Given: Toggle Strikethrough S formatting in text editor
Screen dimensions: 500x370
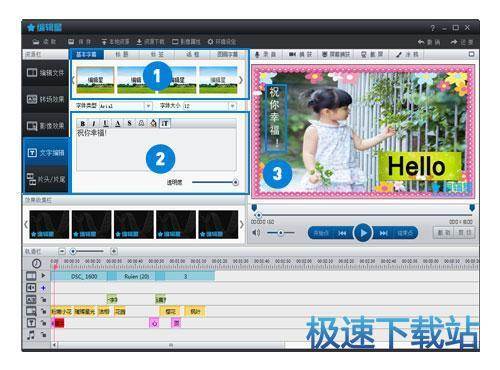Looking at the screenshot, I should point(129,124).
